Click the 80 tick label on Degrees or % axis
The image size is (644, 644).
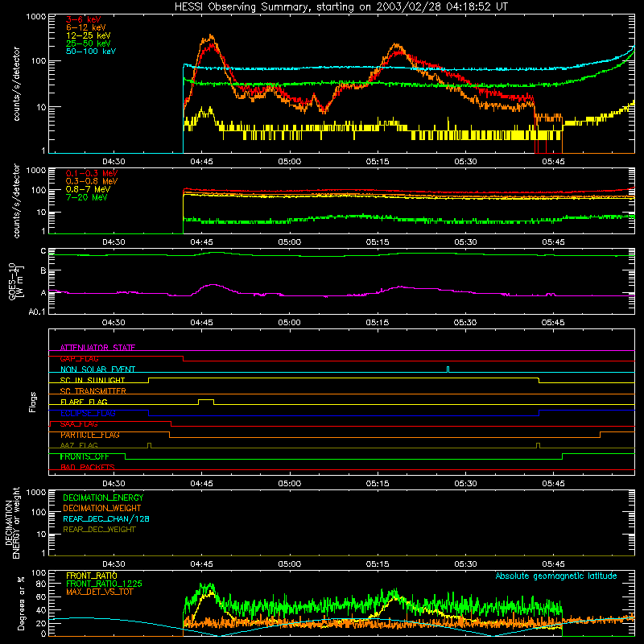pyautogui.click(x=41, y=584)
